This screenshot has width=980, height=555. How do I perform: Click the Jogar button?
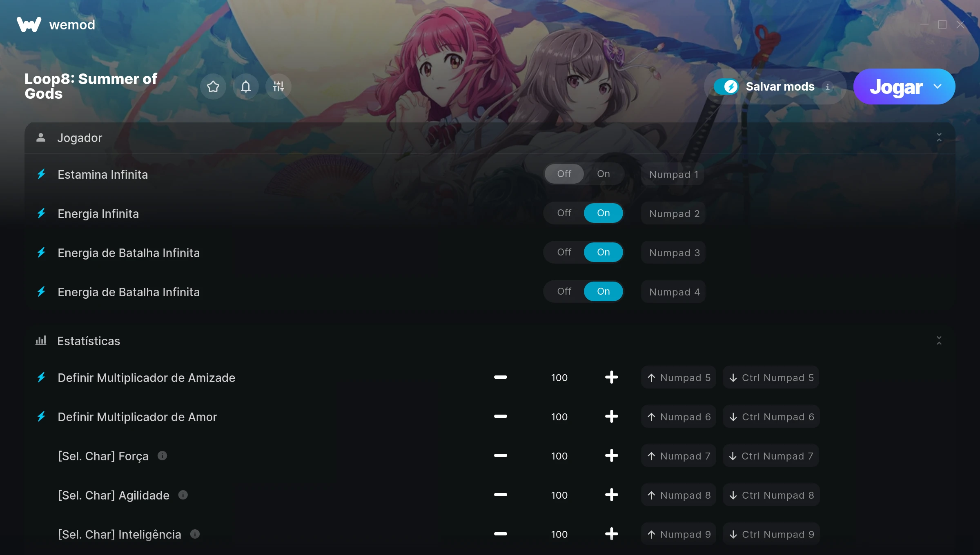pos(896,87)
